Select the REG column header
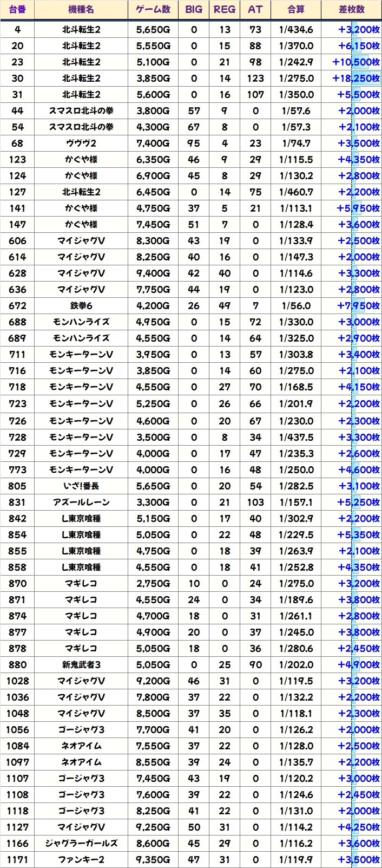Image resolution: width=382 pixels, height=868 pixels. click(225, 10)
